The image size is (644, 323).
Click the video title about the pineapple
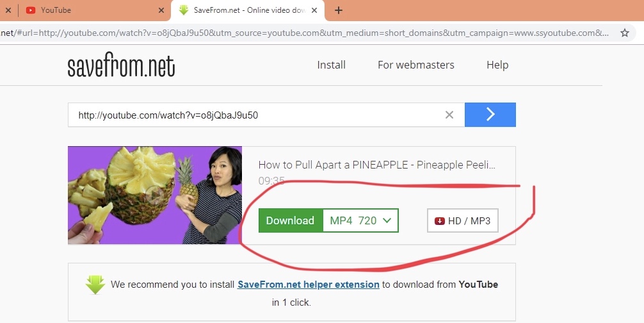pos(376,165)
